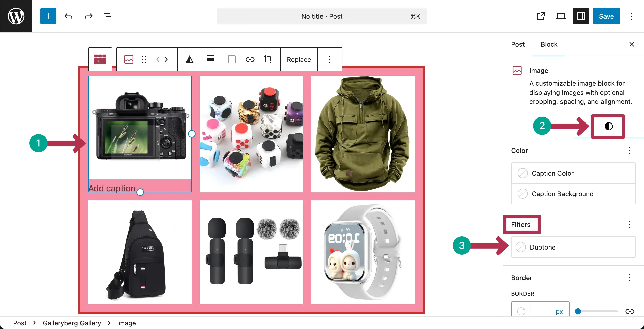Toggle the caption button in the toolbar

232,59
